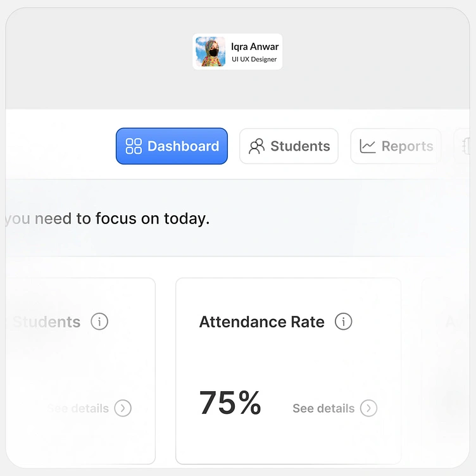Click the Attendance Rate card title
The image size is (476, 476).
261,322
